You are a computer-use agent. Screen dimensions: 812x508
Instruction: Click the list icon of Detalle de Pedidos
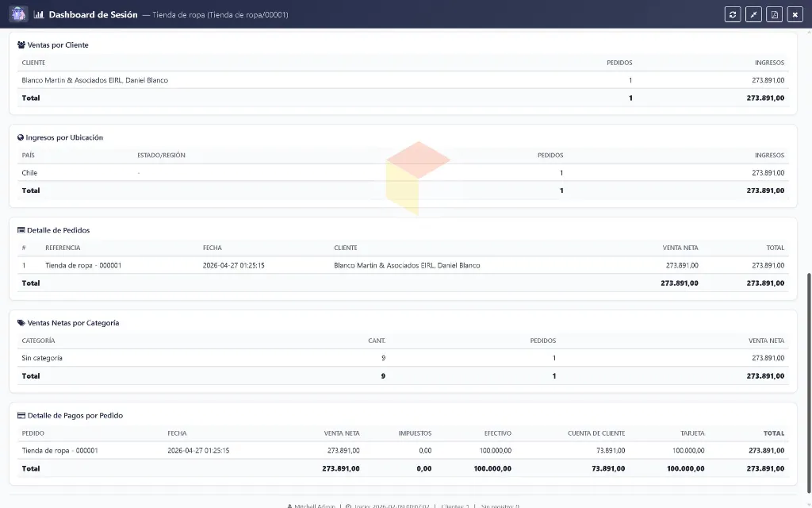coord(21,230)
